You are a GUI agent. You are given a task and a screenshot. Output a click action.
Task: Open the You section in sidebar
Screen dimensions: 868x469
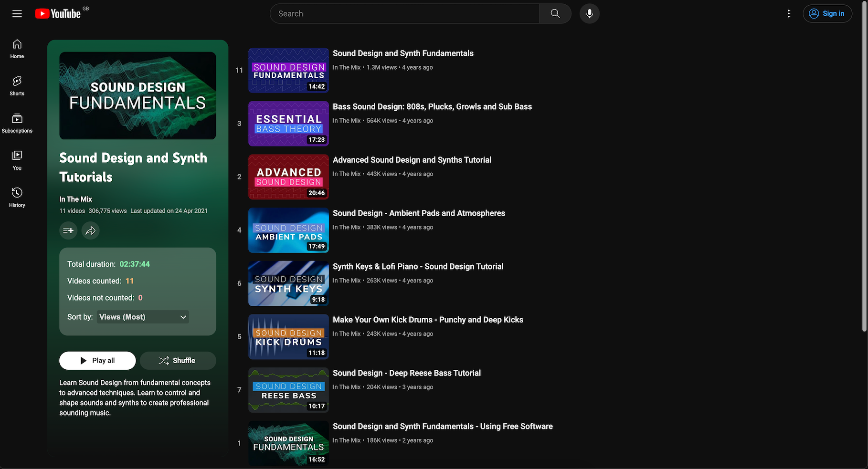tap(17, 160)
